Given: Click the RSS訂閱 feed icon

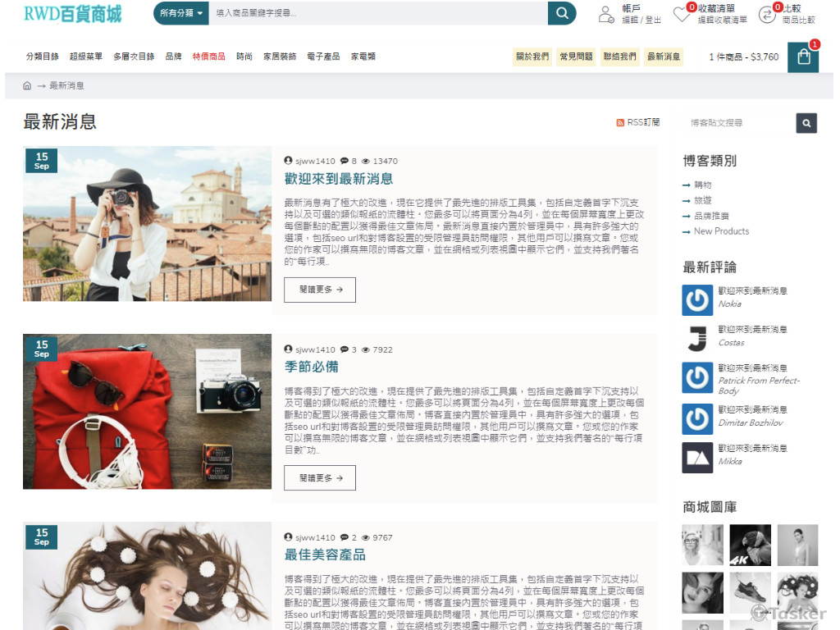Looking at the screenshot, I should 621,121.
